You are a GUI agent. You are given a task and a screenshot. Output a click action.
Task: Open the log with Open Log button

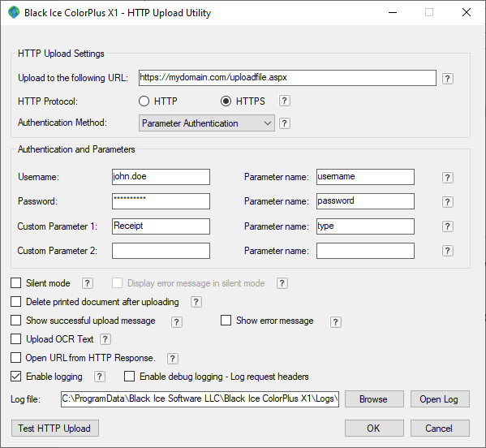point(440,398)
